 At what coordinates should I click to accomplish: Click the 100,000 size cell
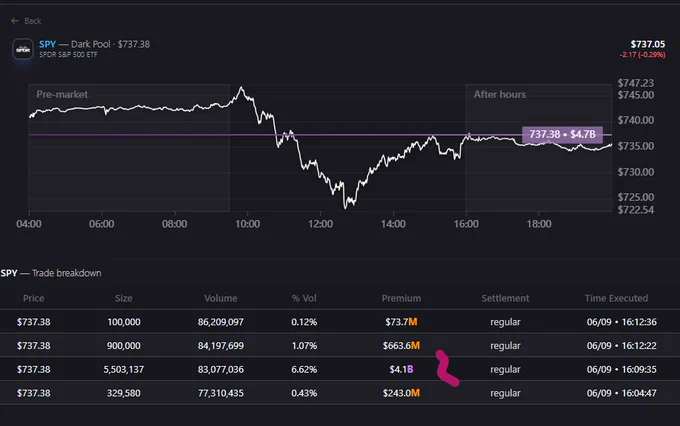coord(124,322)
